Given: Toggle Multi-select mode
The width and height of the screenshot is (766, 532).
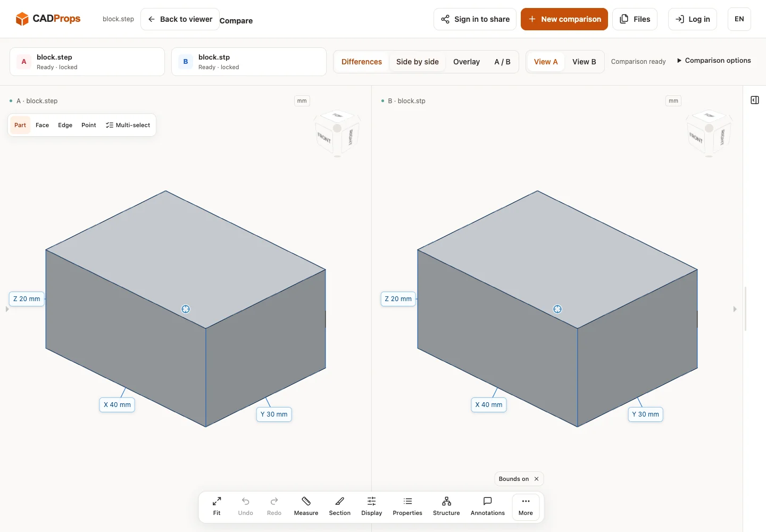Looking at the screenshot, I should [x=128, y=125].
